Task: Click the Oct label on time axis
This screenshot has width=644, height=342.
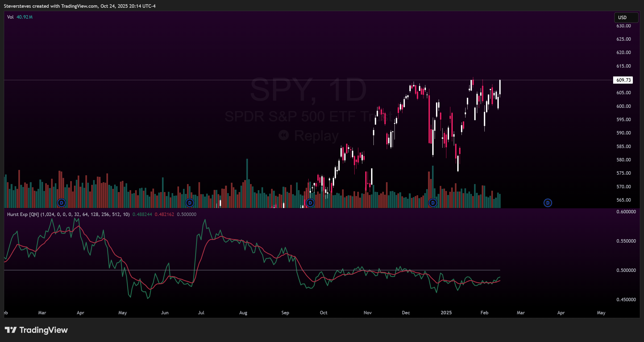Action: pos(323,313)
